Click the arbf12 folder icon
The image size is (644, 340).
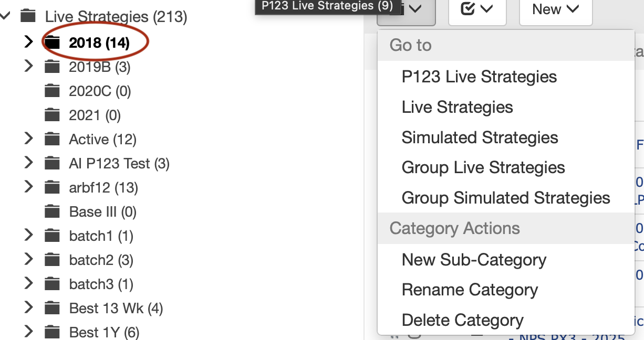click(x=52, y=188)
